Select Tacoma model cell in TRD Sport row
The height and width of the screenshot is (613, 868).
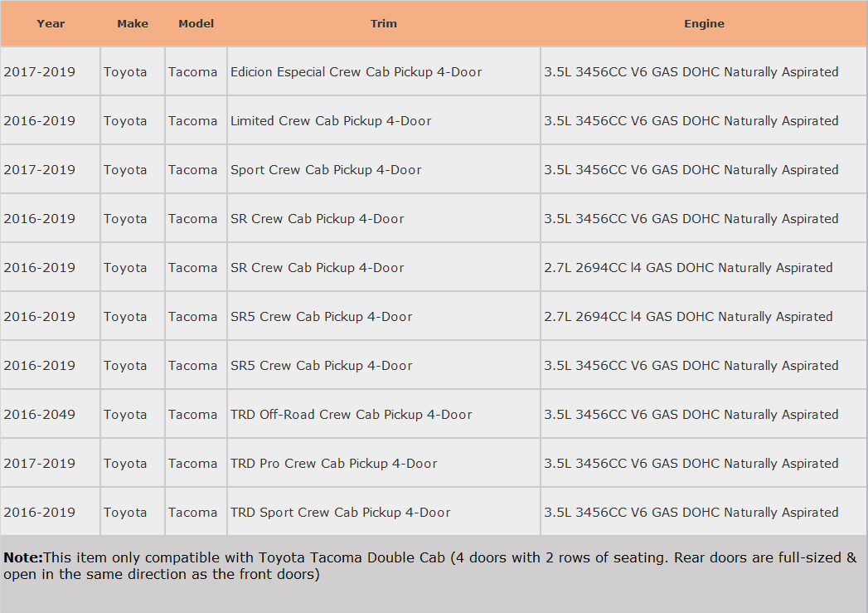pos(196,512)
